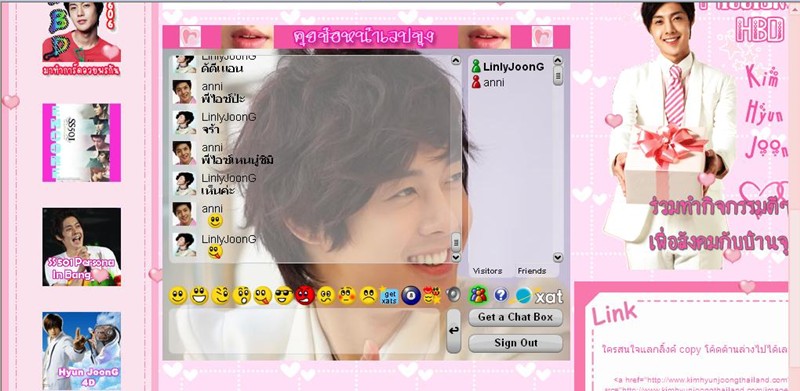Open the Hyun JoonG 4D thumbnail
The height and width of the screenshot is (391, 800).
pyautogui.click(x=82, y=351)
